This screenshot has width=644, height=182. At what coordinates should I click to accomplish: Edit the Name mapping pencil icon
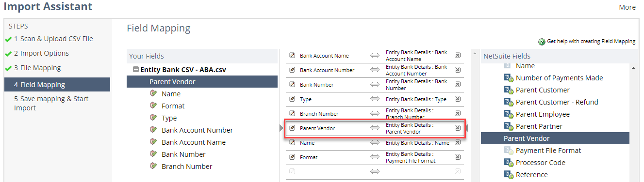tap(292, 143)
